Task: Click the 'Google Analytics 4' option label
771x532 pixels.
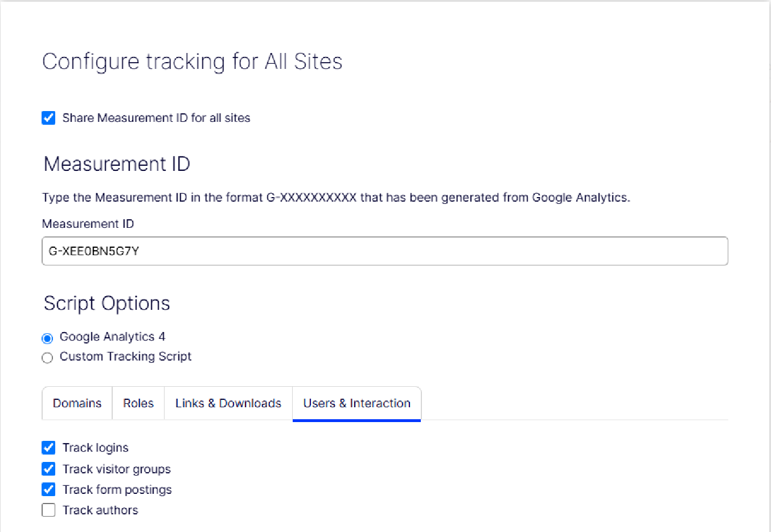Action: (112, 337)
